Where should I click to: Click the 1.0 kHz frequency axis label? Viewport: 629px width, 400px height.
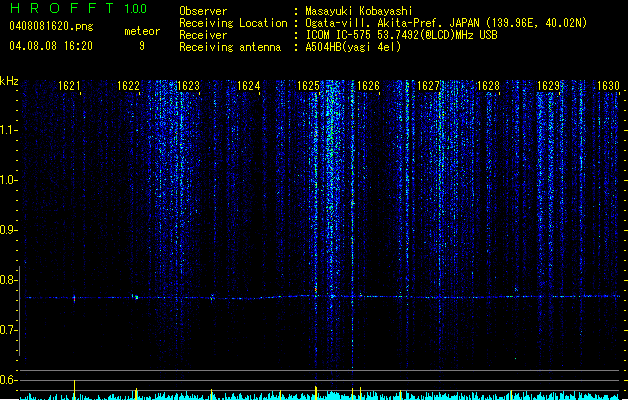pos(8,180)
